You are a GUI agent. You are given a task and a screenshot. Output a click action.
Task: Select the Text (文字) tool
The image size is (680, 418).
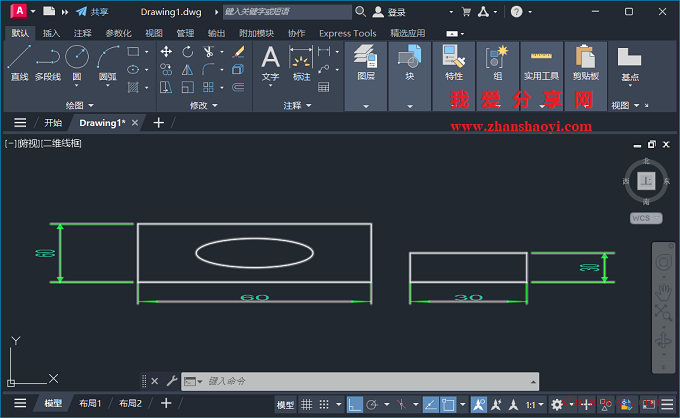point(270,63)
